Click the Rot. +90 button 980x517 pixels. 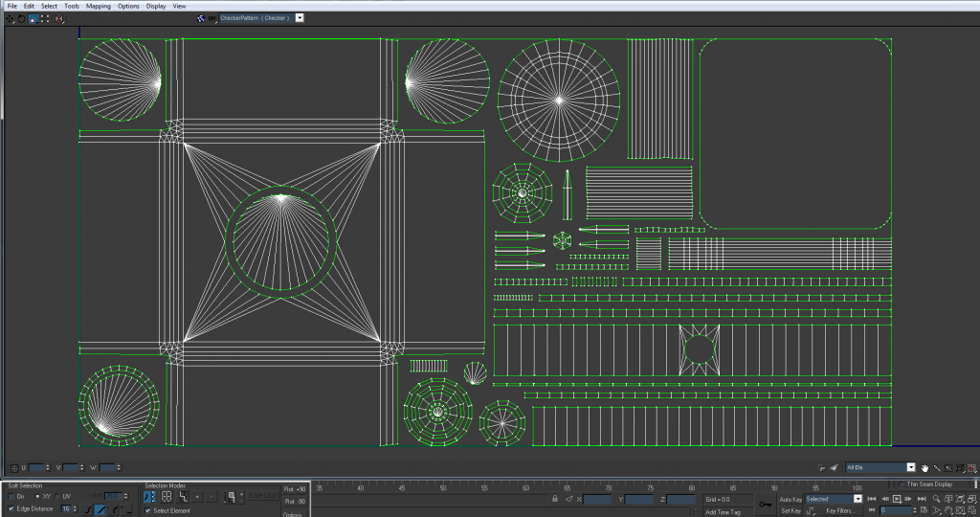pos(295,489)
